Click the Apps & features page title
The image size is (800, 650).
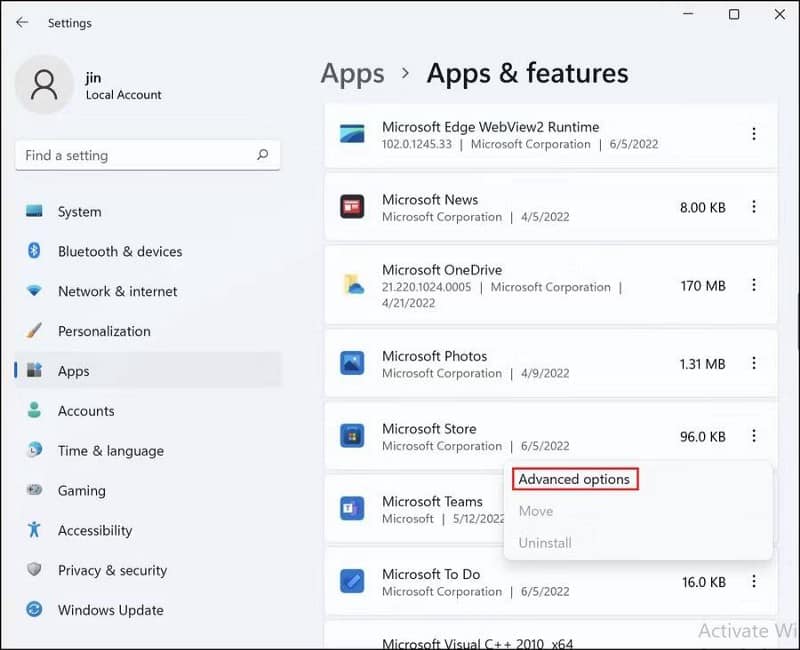pyautogui.click(x=528, y=73)
